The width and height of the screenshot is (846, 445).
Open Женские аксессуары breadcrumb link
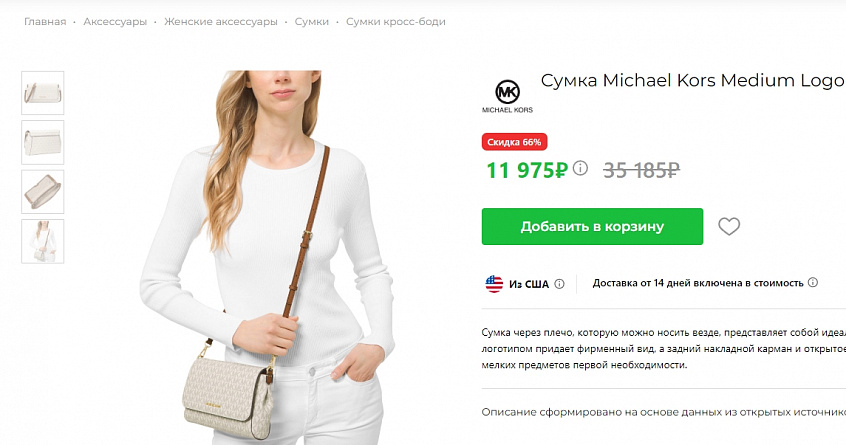coord(221,22)
